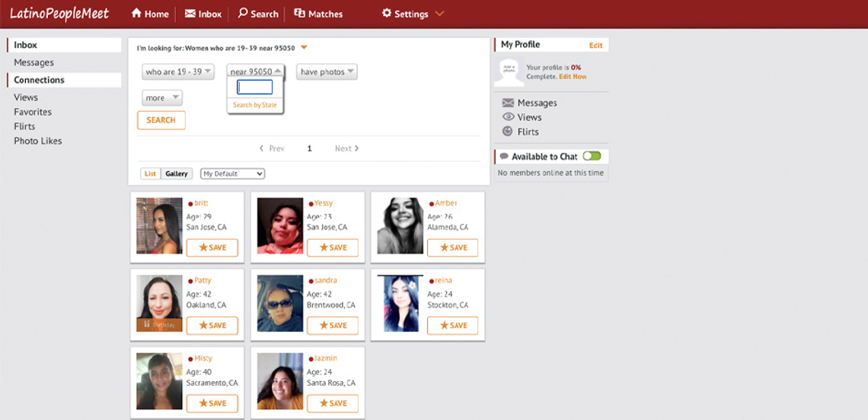This screenshot has height=420, width=868.
Task: Save sandra's profile
Action: 333,326
